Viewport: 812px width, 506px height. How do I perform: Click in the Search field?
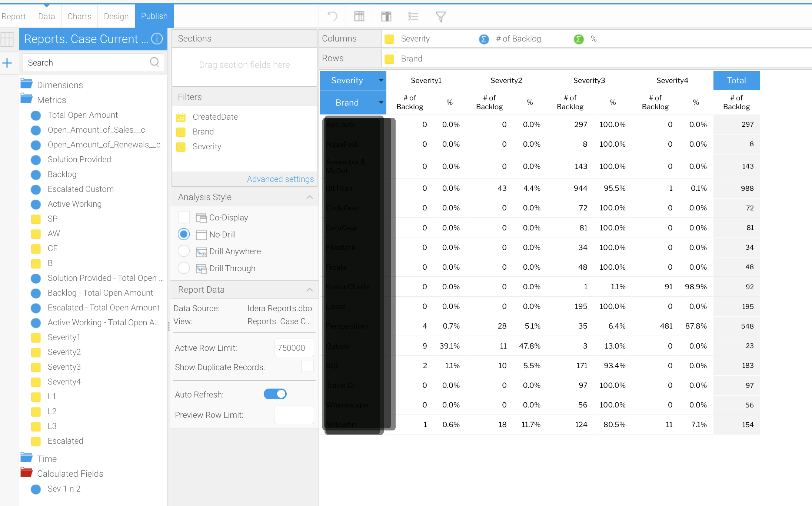[93, 63]
